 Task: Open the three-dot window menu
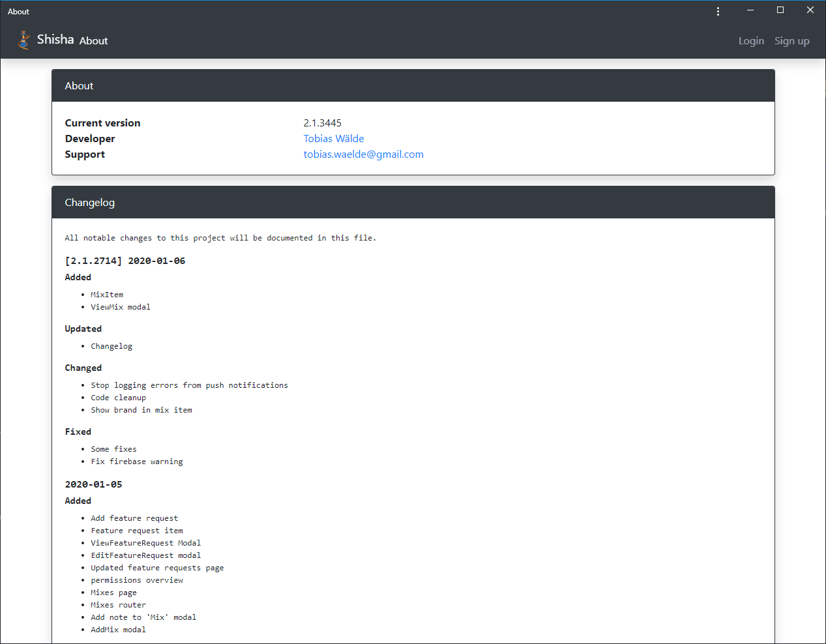(x=718, y=11)
